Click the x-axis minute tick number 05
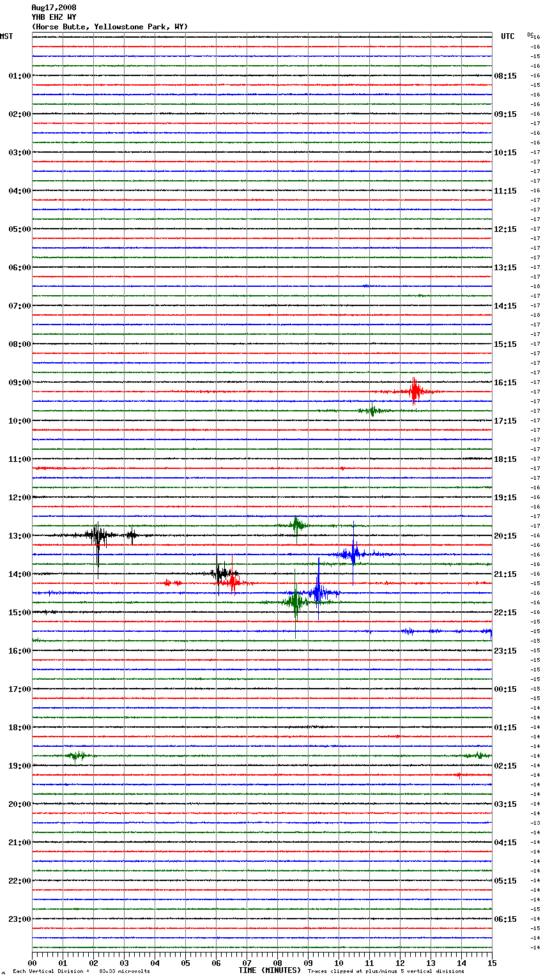Image resolution: width=543 pixels, height=980 pixels. 185,963
